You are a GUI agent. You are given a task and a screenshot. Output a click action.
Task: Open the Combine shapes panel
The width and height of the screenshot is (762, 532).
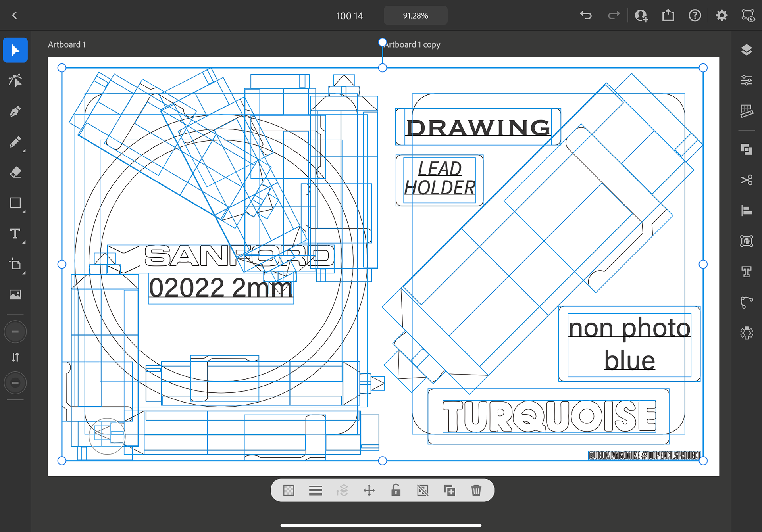(747, 149)
